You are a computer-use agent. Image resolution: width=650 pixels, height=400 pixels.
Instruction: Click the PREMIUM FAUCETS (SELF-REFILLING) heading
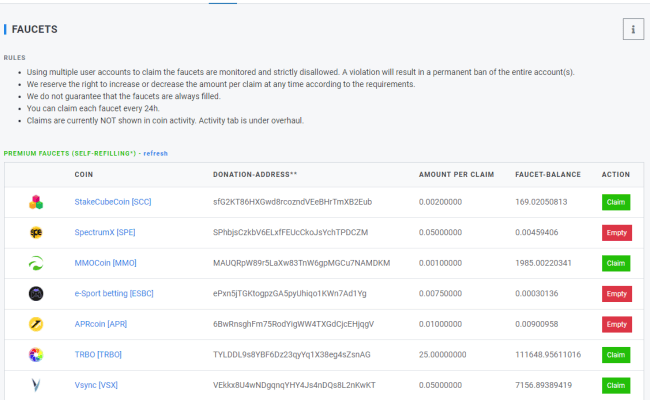[x=70, y=153]
